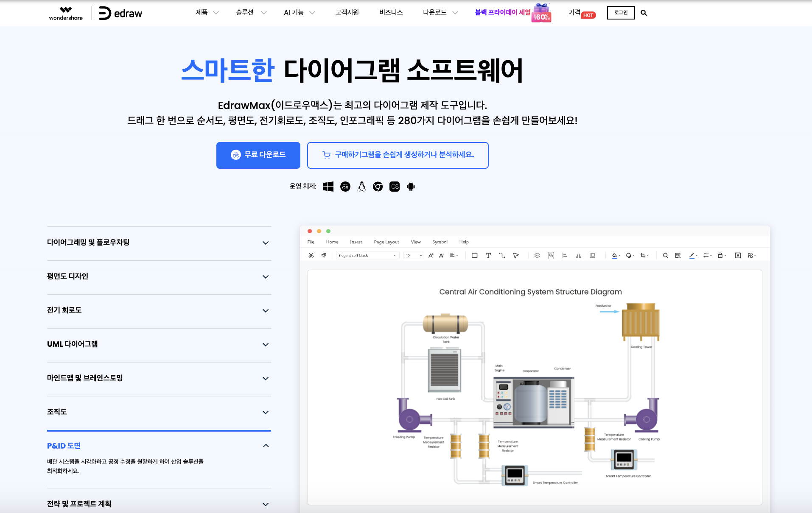Click the Black Friday 60% gift badge

(542, 13)
